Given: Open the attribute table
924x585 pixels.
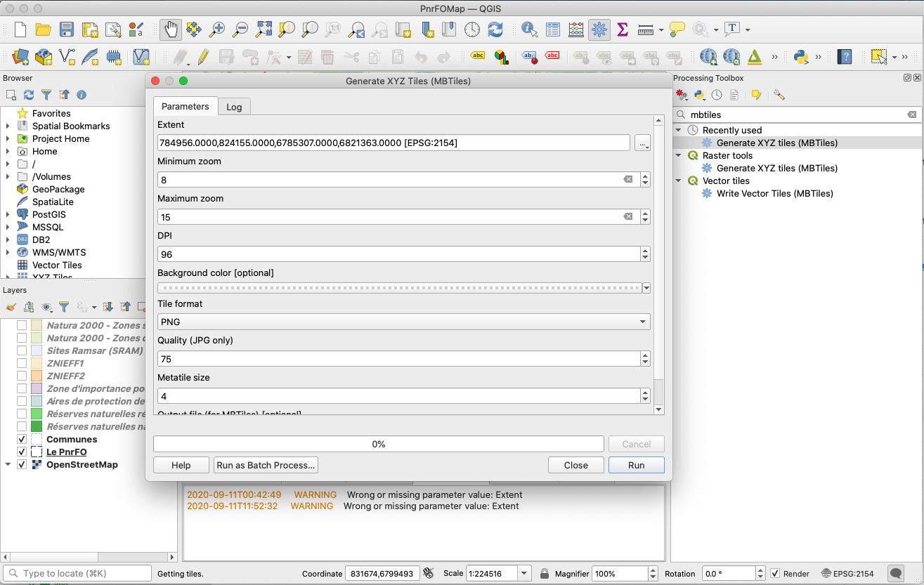Looking at the screenshot, I should tap(553, 29).
